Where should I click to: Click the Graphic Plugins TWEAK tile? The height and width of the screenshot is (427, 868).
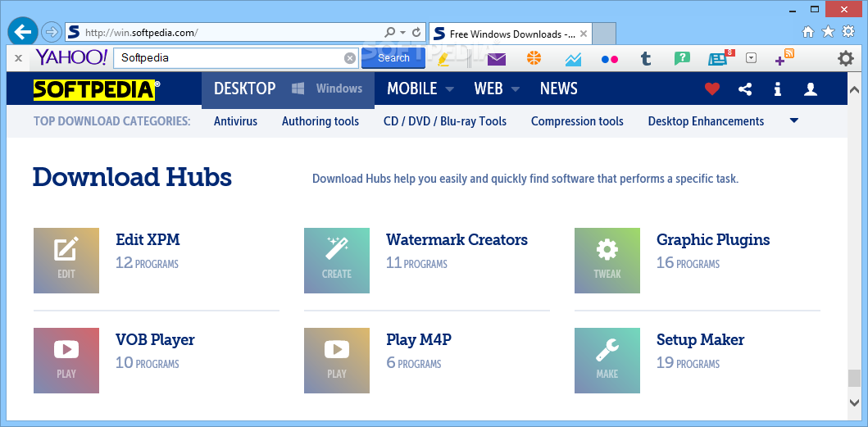[x=607, y=261]
